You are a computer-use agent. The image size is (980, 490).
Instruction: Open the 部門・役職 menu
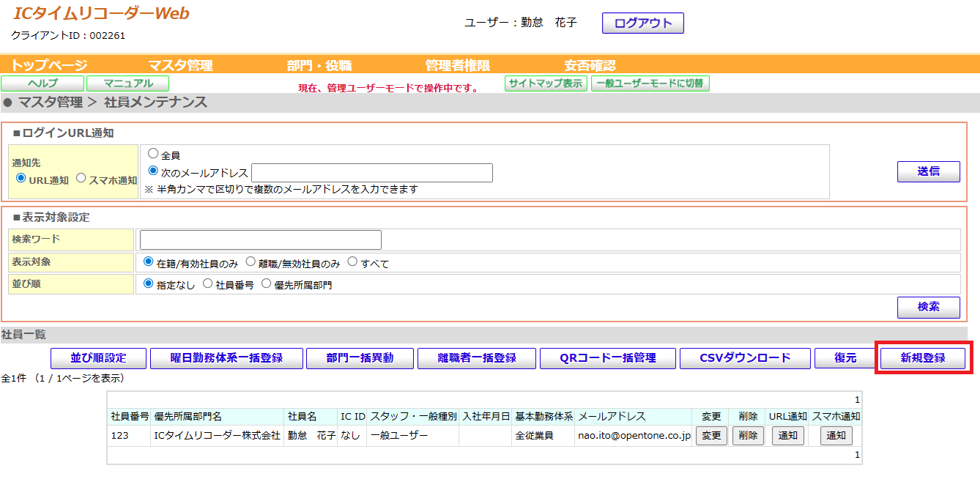pos(319,65)
